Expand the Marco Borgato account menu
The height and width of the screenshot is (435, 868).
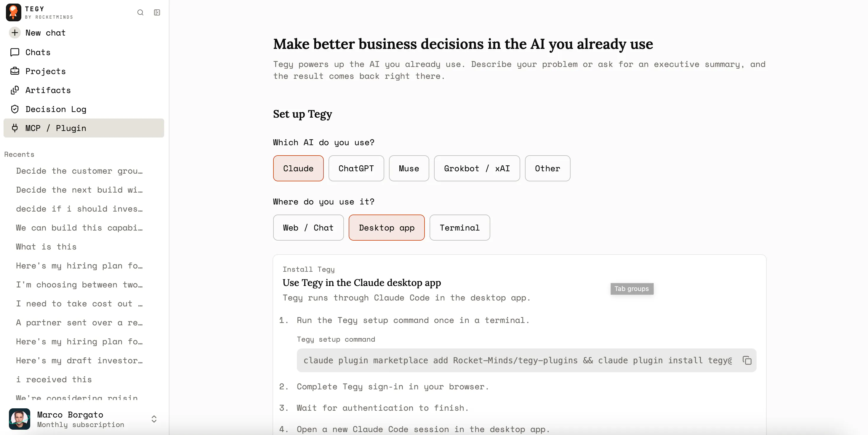pos(154,419)
